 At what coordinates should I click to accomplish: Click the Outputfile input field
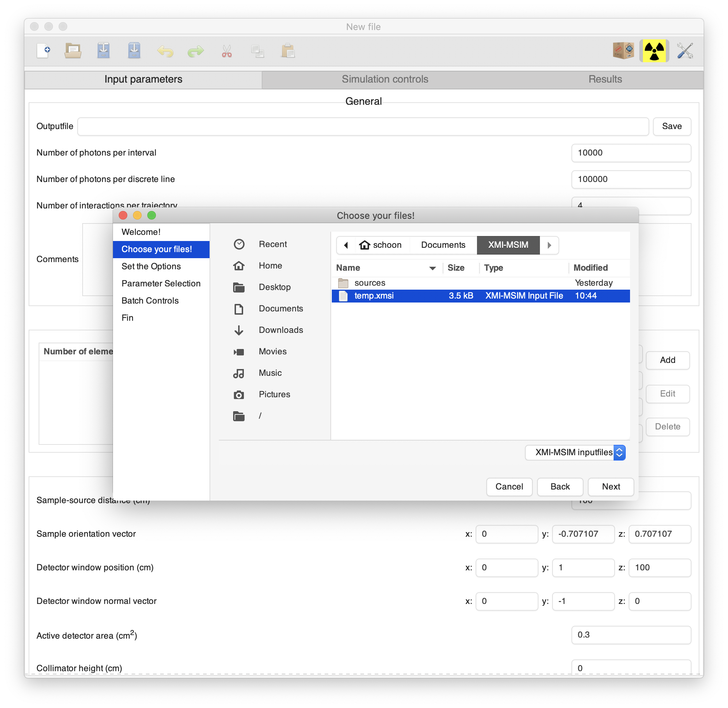(363, 127)
